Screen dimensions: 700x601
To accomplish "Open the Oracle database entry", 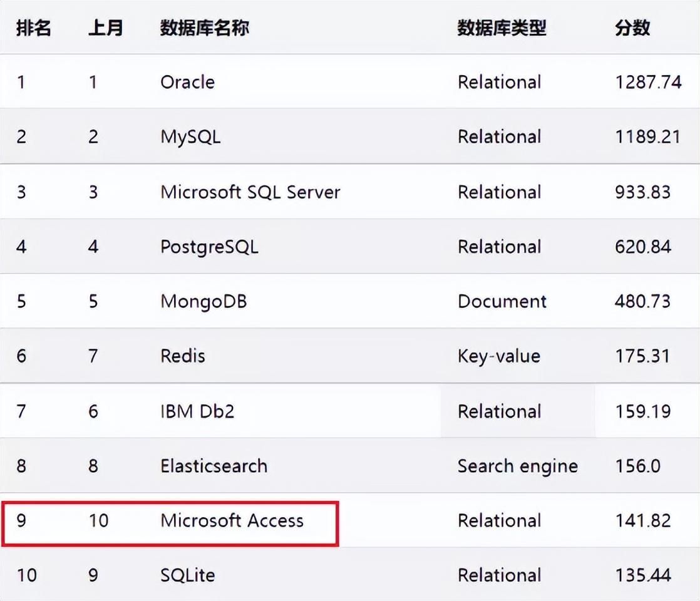I will coord(187,82).
